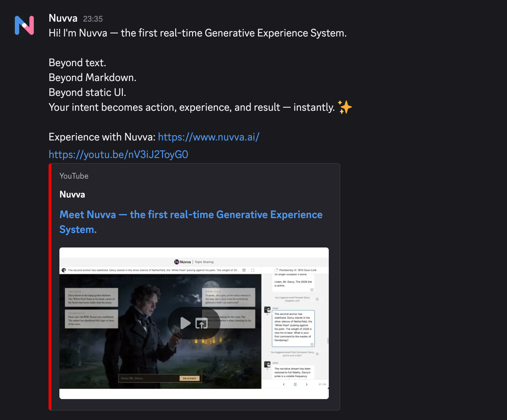
Task: Open the youtu.be video link
Action: 118,155
